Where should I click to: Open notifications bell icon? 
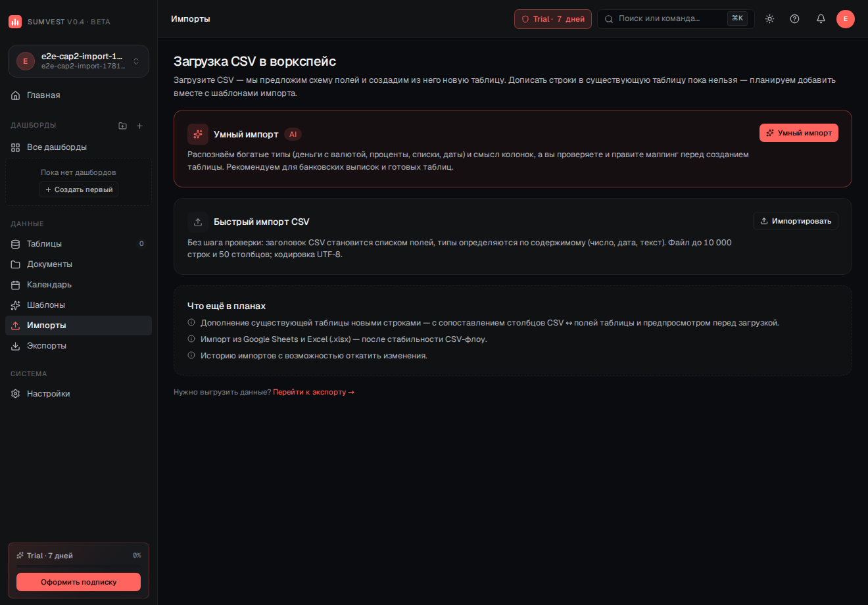click(821, 19)
